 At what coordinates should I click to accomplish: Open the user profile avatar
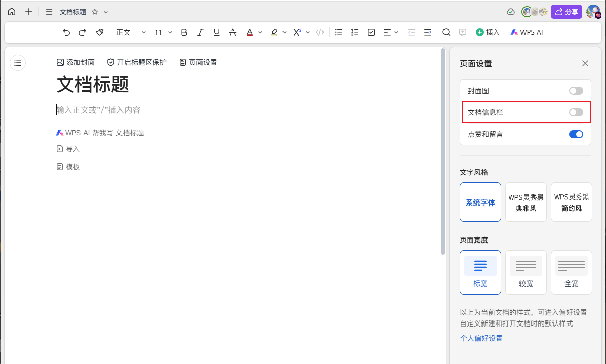(593, 12)
